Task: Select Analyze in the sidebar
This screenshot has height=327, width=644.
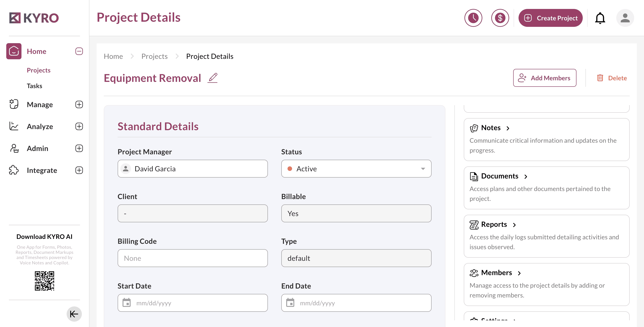Action: click(40, 127)
